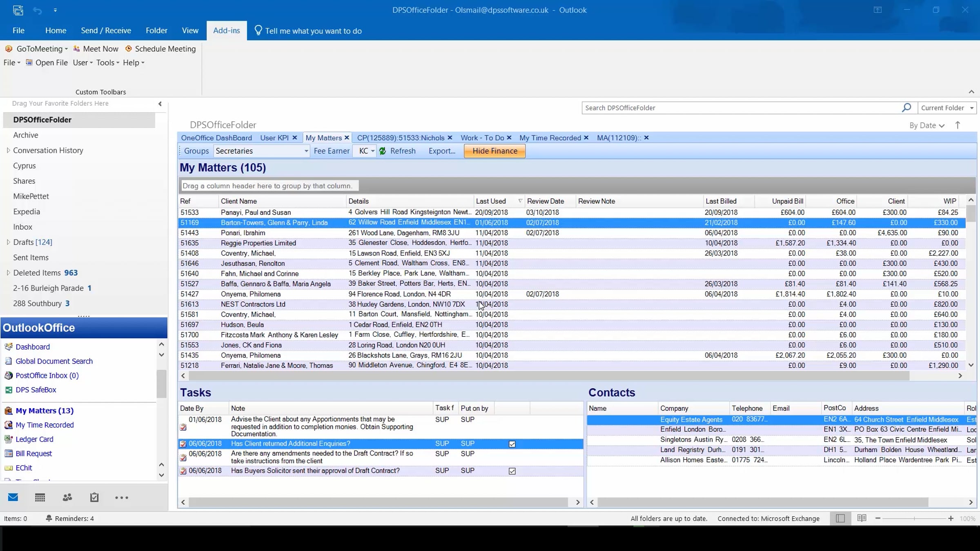Open the OneOffice DashBoard tab

coord(216,138)
